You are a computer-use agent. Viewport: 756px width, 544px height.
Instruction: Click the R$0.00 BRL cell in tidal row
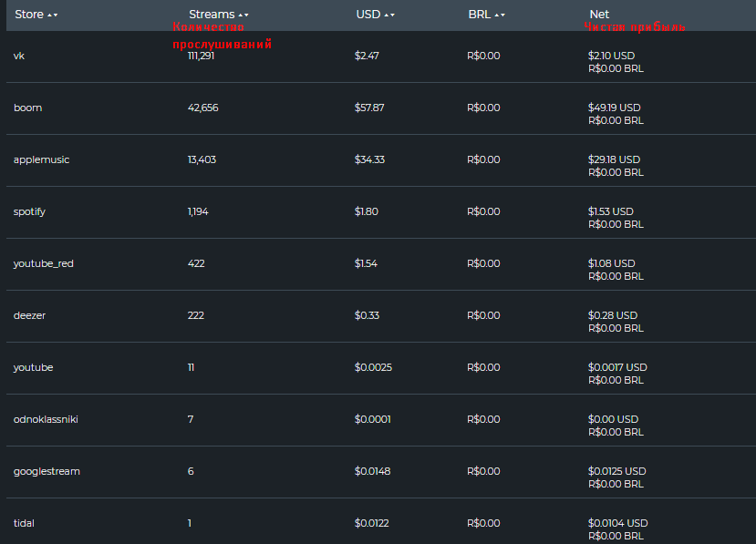483,523
